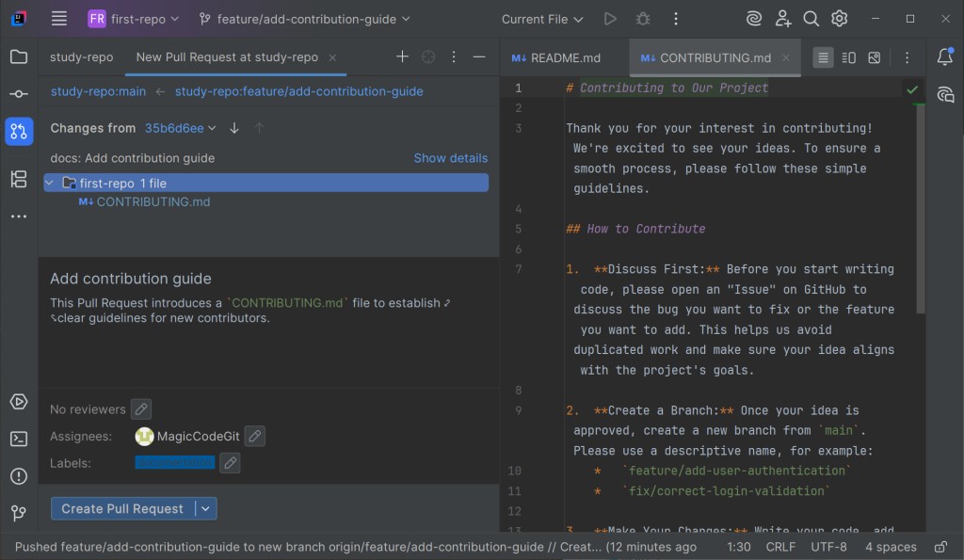
Task: Open IDE settings gear
Action: point(839,19)
